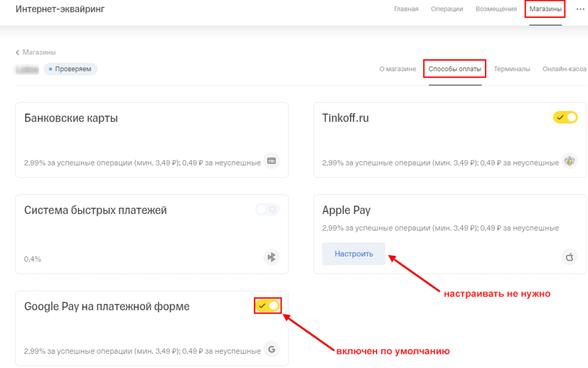Click the fee description in Google Pay card
The image size is (588, 368).
pos(142,351)
